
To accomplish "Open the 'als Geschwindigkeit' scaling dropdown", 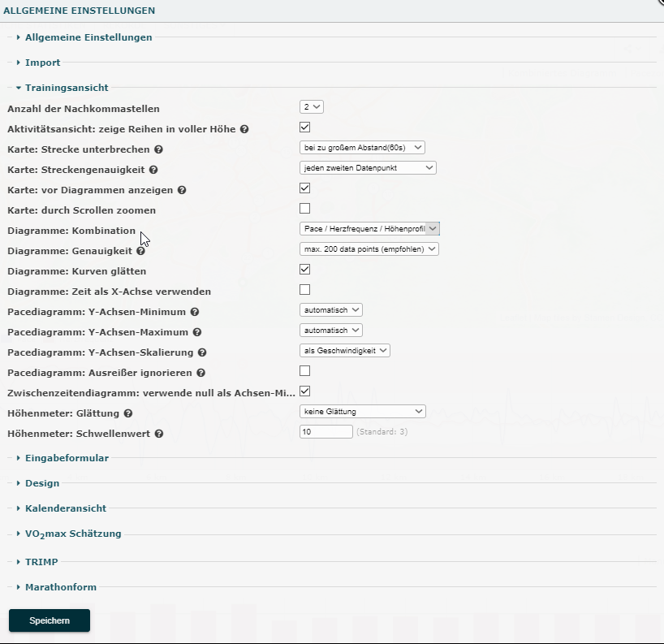I will click(x=345, y=351).
